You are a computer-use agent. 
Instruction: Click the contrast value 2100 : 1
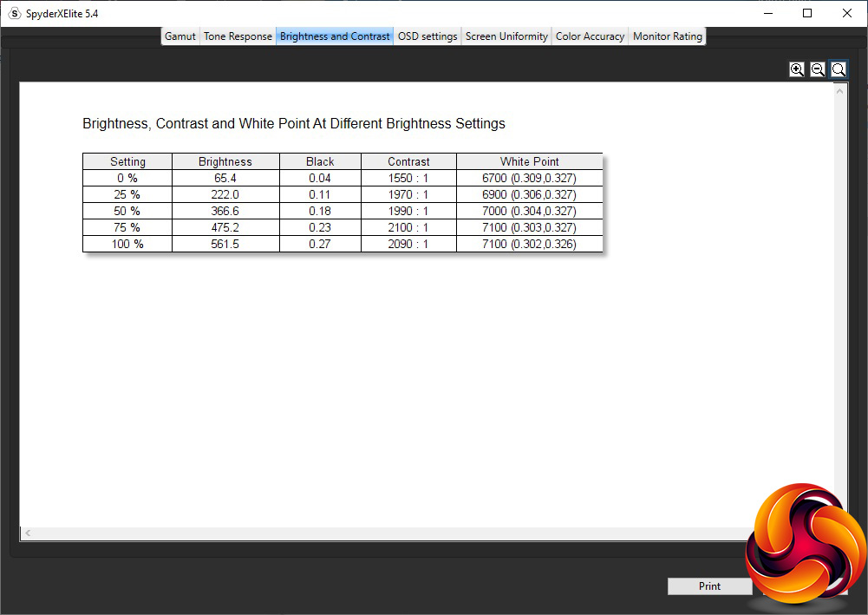click(x=408, y=227)
